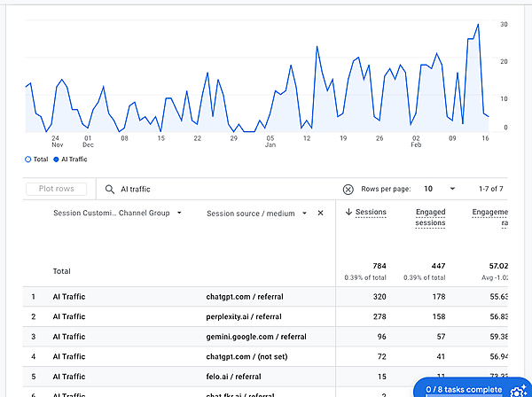The image size is (532, 397).
Task: Select the perplexity.ai / referral row
Action: pyautogui.click(x=244, y=316)
